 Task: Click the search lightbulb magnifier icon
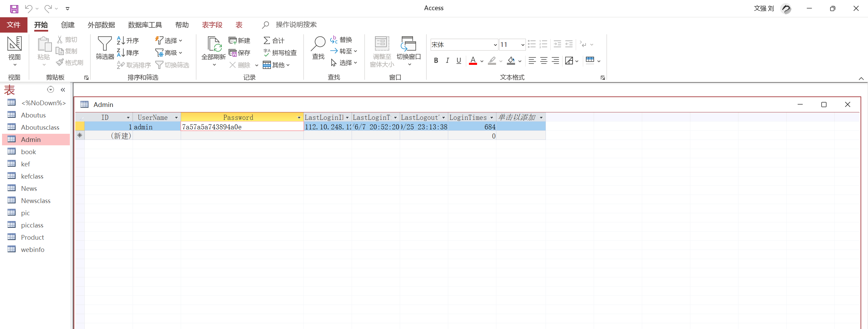265,25
